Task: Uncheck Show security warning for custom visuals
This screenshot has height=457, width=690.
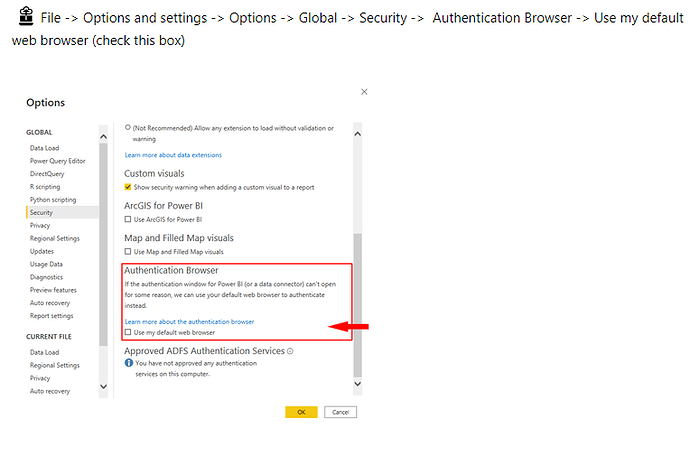Action: tap(128, 187)
